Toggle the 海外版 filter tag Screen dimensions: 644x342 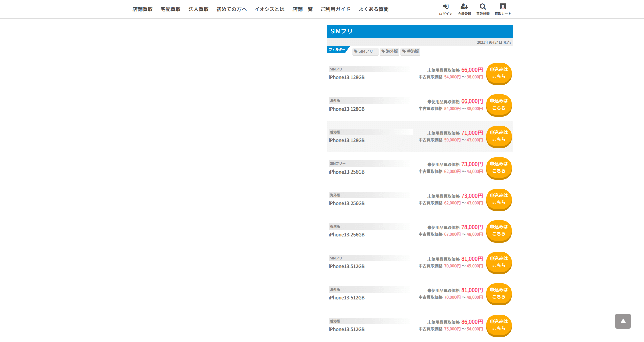389,51
